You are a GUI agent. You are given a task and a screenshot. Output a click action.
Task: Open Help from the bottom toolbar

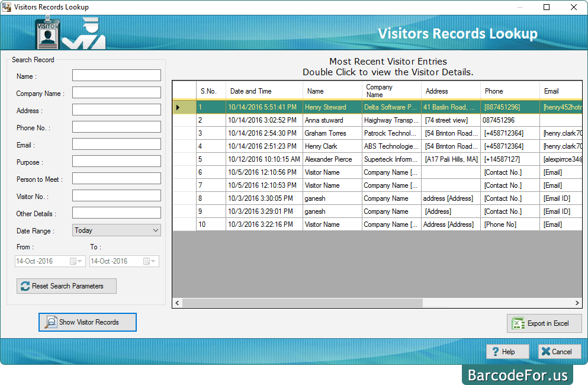(507, 351)
